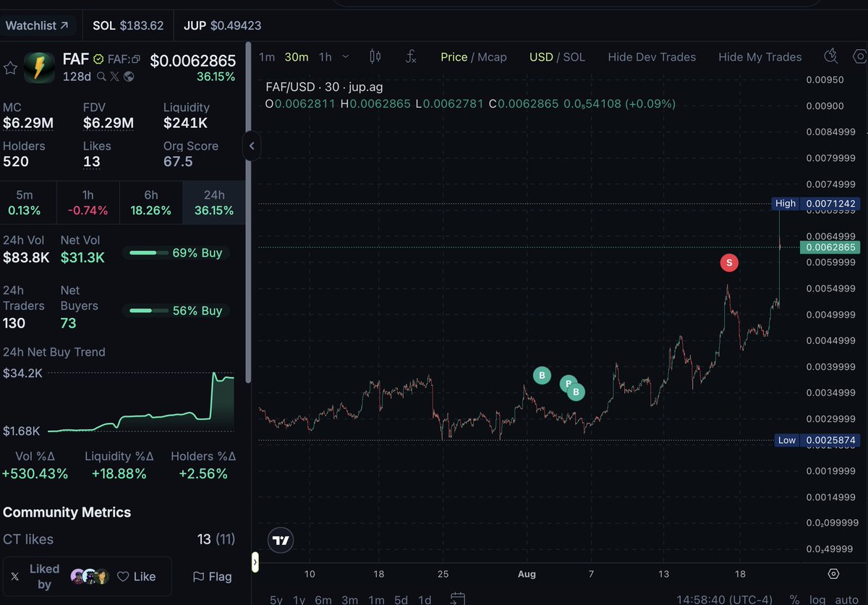This screenshot has width=868, height=605.
Task: Click the TradingView logo on chart
Action: [281, 540]
